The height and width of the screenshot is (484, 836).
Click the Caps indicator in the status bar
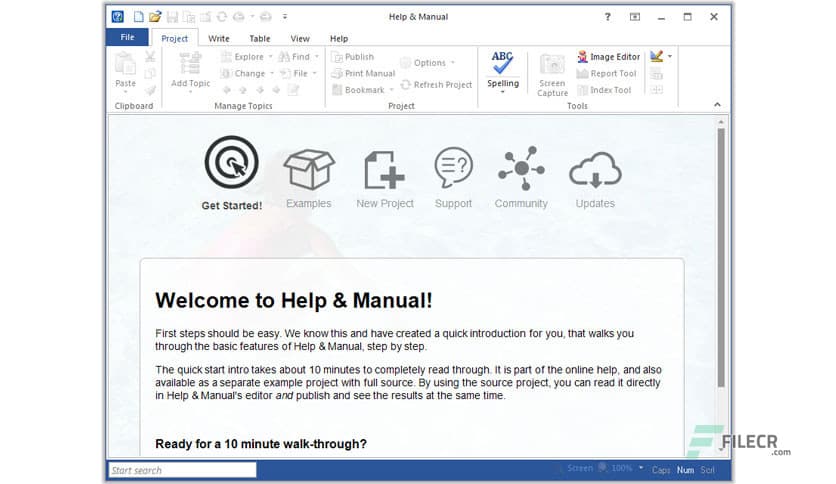[661, 470]
